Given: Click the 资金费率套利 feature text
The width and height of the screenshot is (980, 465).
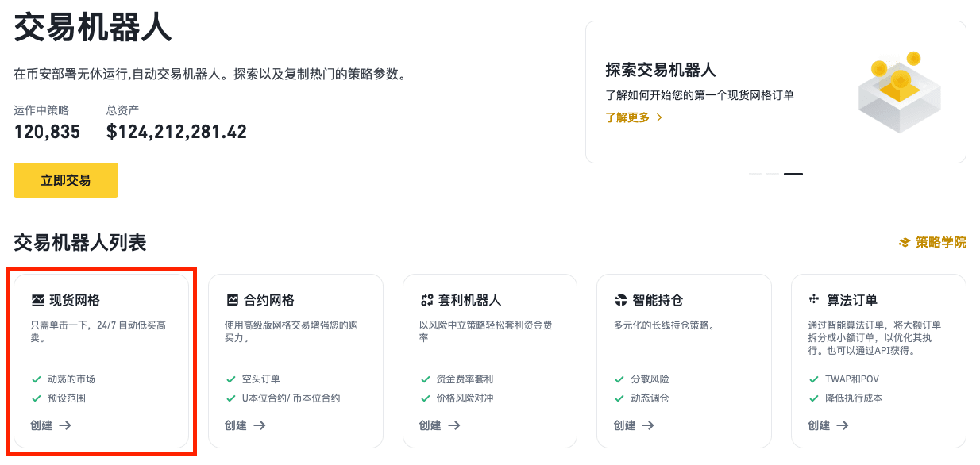Looking at the screenshot, I should [465, 379].
